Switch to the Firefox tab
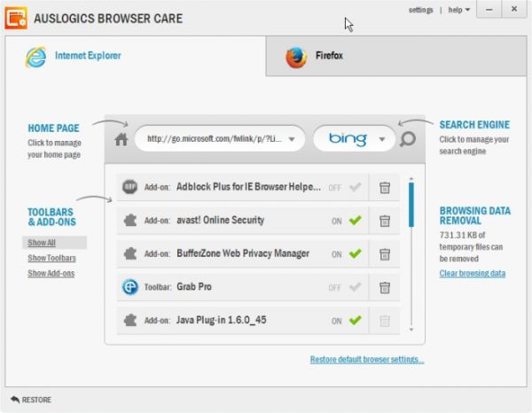Viewport: 532px width, 413px height. click(x=396, y=57)
